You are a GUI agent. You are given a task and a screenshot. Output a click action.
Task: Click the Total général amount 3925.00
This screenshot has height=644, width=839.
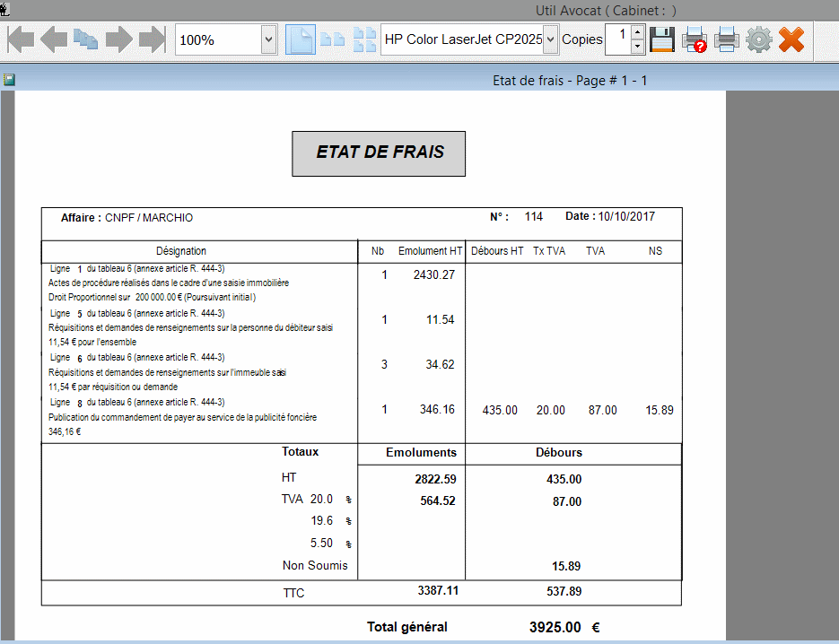(555, 628)
